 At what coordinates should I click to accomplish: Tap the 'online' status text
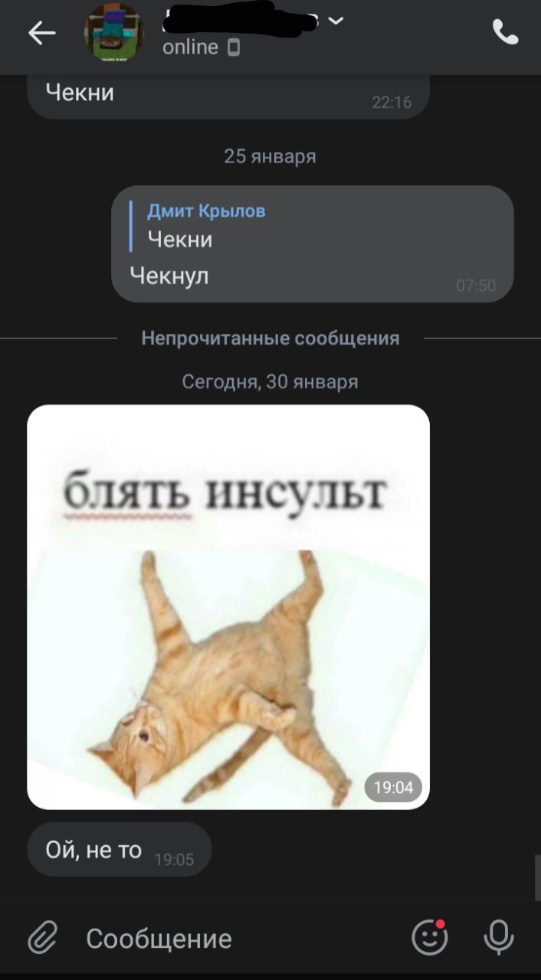[190, 47]
